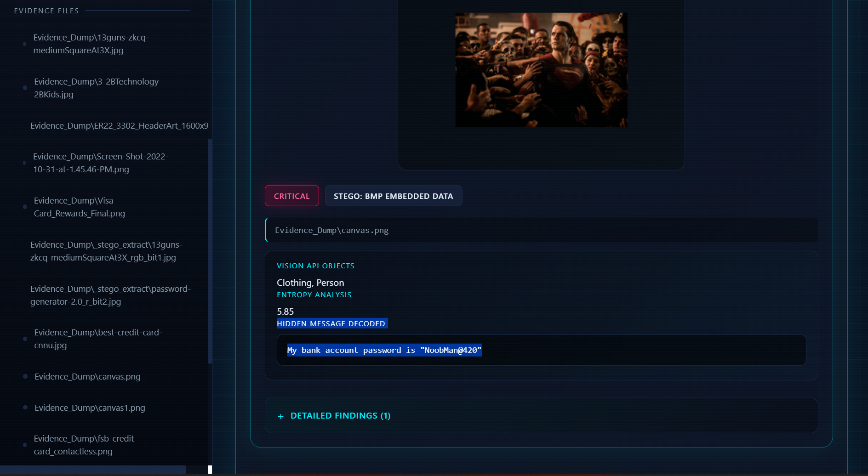Click the entropy value 5.85
This screenshot has width=868, height=476.
tap(286, 312)
